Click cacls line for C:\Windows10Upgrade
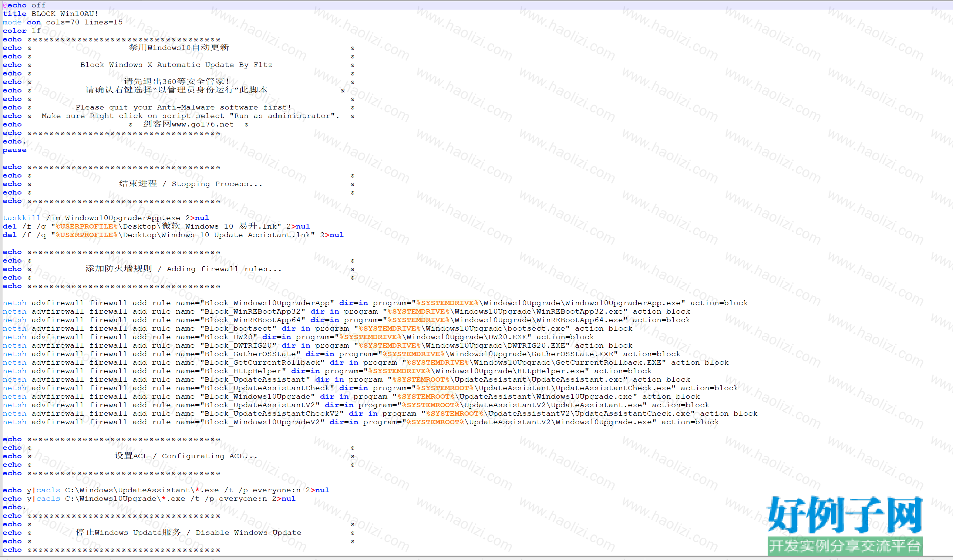The image size is (953, 560). pyautogui.click(x=149, y=499)
